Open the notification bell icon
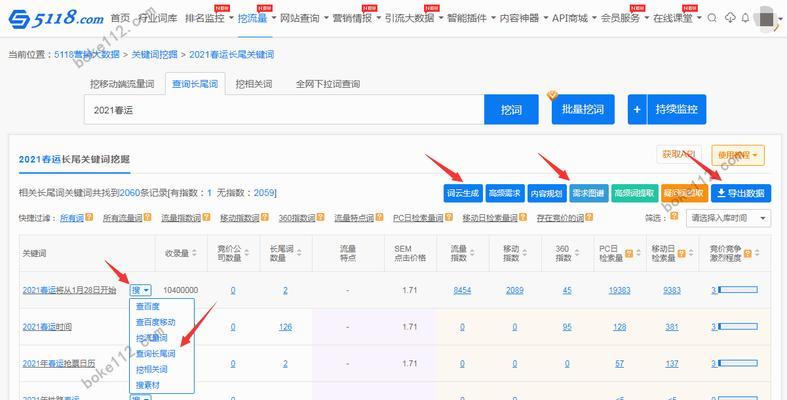 745,18
